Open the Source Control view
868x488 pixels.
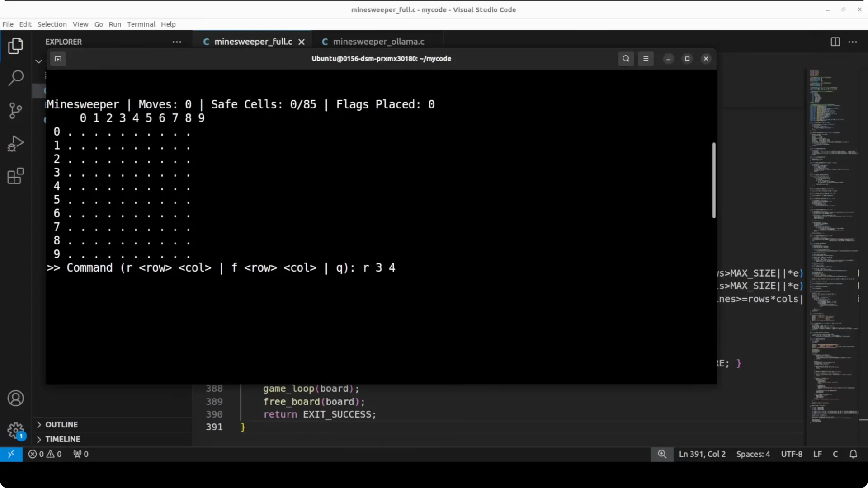tap(15, 111)
